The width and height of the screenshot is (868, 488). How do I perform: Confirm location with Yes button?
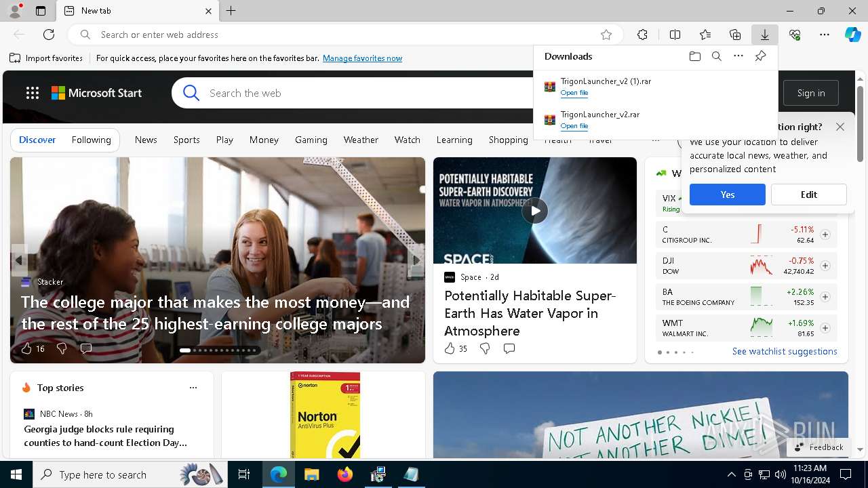click(x=728, y=195)
